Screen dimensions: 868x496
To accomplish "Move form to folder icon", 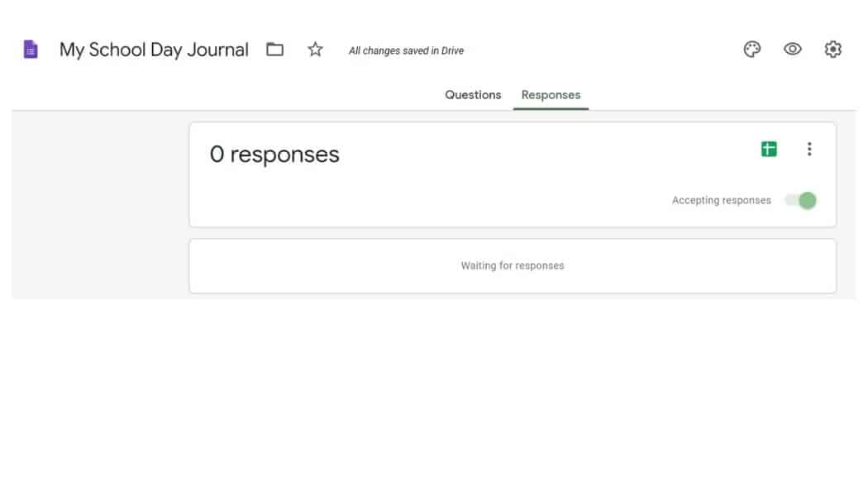I will point(274,50).
